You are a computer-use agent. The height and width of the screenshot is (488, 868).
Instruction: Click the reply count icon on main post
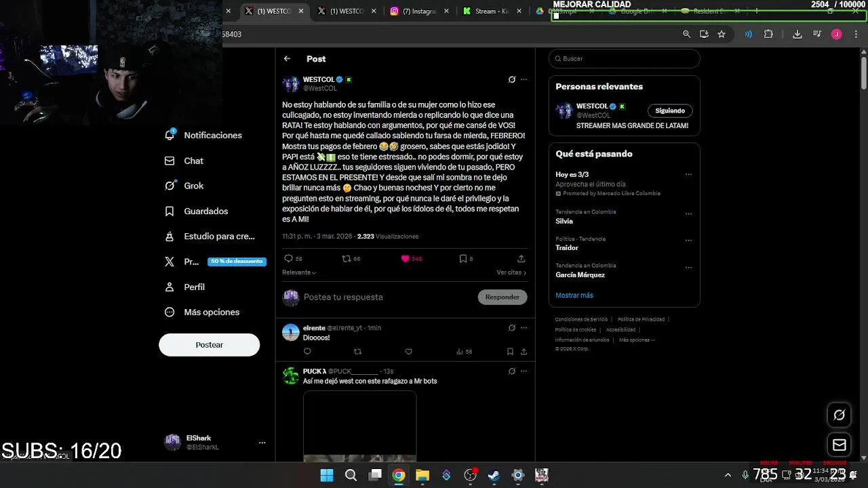coord(288,258)
